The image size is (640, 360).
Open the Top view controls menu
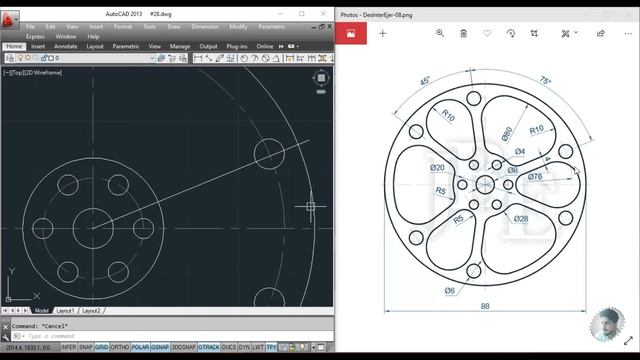[x=18, y=73]
